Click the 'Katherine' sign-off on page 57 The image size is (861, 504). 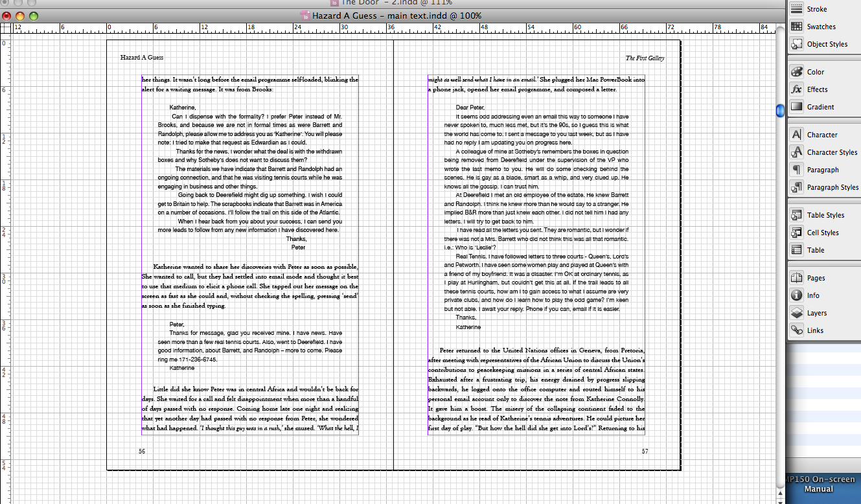point(468,327)
